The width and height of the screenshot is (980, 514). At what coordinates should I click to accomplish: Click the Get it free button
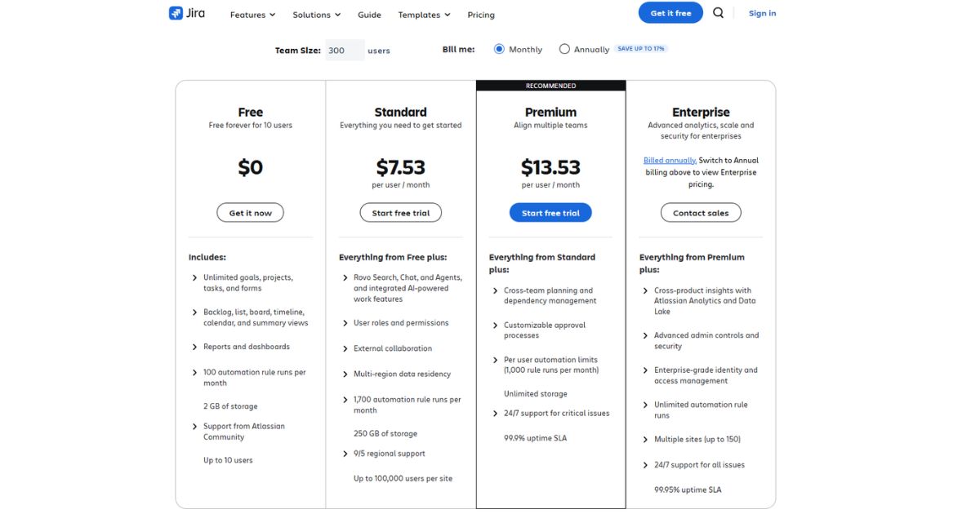[670, 13]
